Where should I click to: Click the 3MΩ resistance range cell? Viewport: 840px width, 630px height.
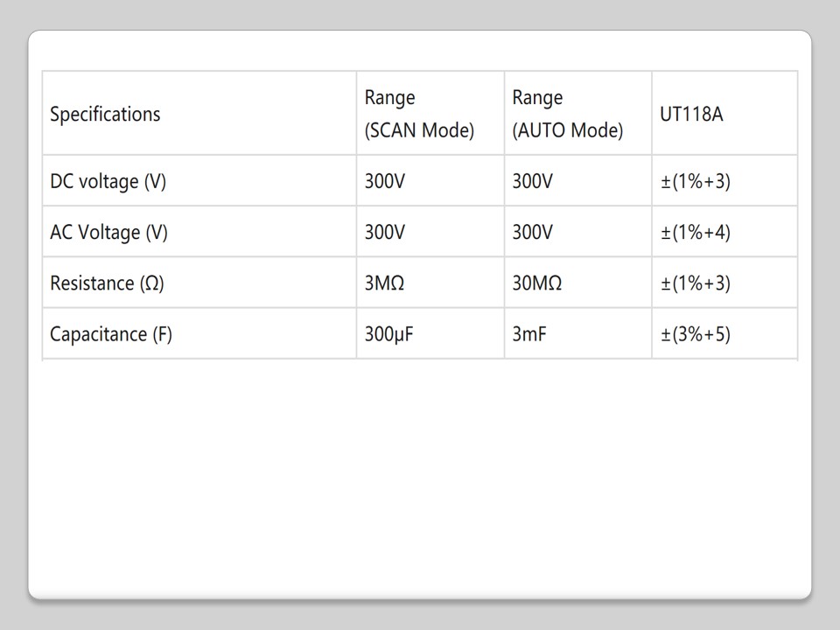pos(384,283)
